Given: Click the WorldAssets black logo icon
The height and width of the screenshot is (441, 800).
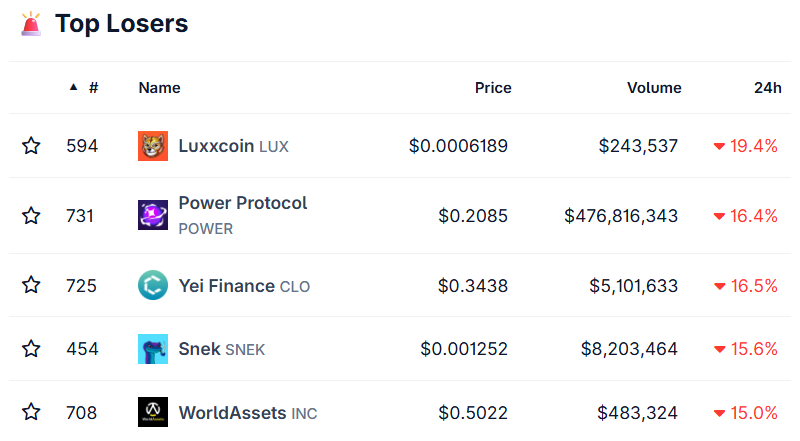Looking at the screenshot, I should 153,412.
